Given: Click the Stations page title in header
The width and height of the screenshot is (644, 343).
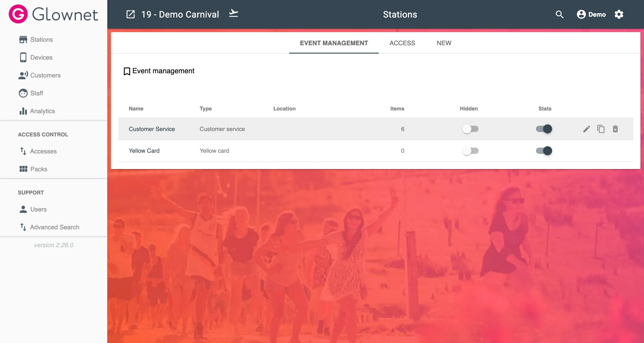Looking at the screenshot, I should point(400,14).
